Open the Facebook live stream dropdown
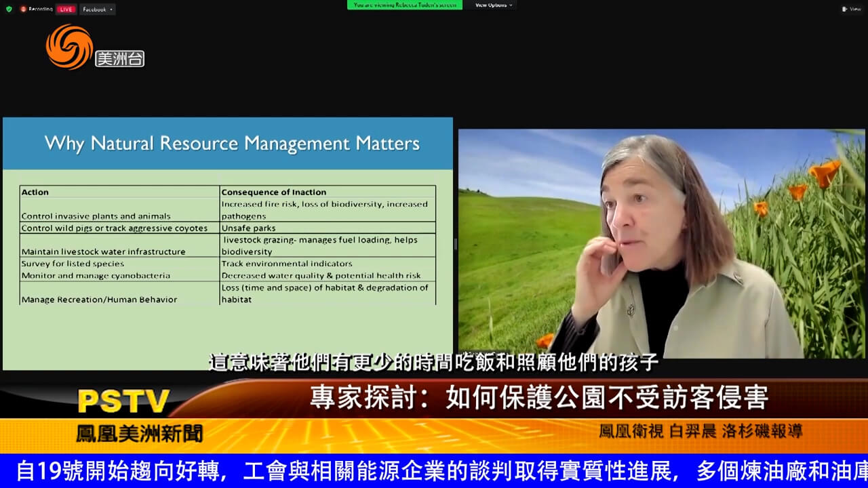The width and height of the screenshot is (868, 488). tap(97, 9)
